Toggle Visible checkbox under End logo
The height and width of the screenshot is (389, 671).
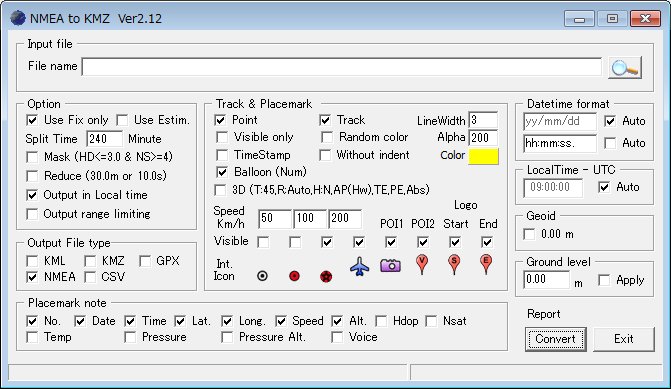click(x=487, y=243)
